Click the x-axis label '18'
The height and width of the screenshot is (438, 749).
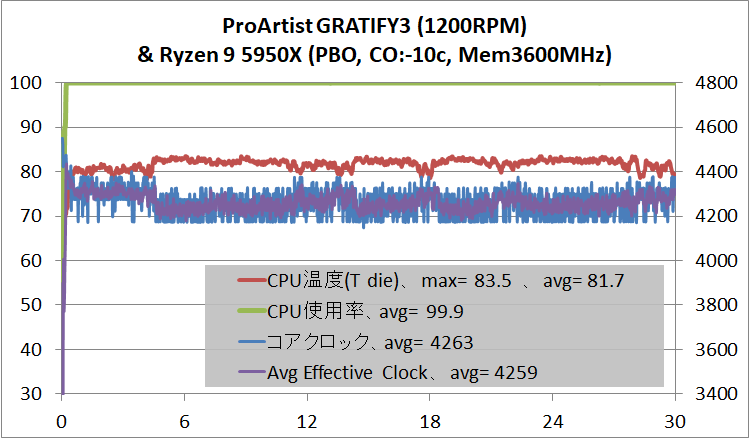point(430,422)
